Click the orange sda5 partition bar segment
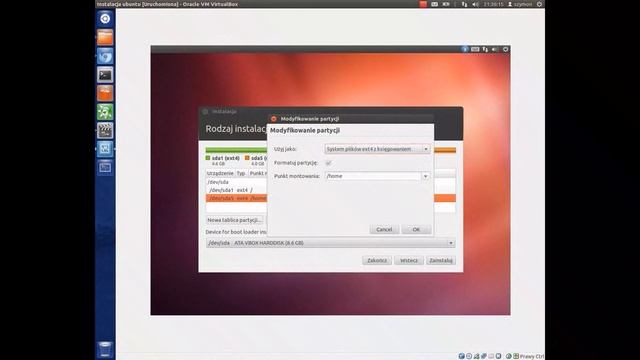This screenshot has height=360, width=640. [445, 150]
